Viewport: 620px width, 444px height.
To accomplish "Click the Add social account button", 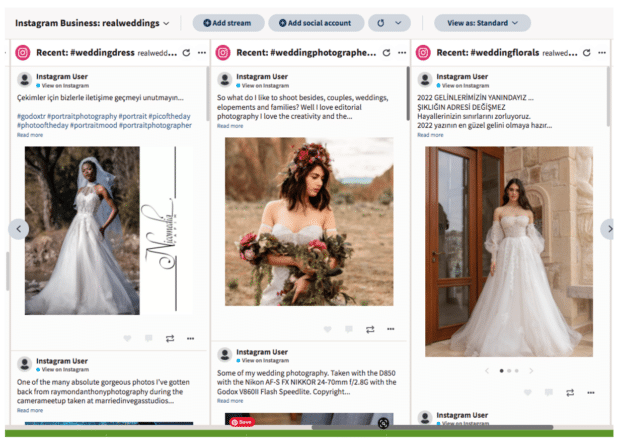I will point(314,22).
